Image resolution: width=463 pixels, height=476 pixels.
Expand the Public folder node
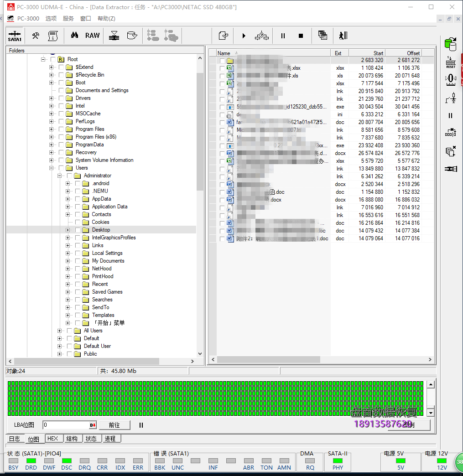pos(60,354)
